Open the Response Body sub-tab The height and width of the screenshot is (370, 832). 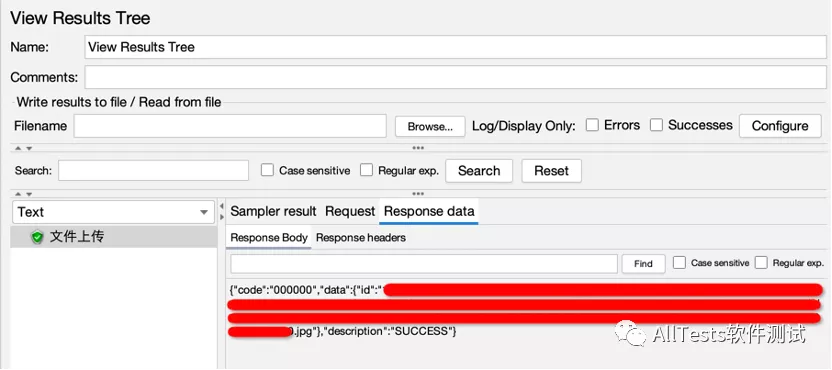(x=269, y=238)
